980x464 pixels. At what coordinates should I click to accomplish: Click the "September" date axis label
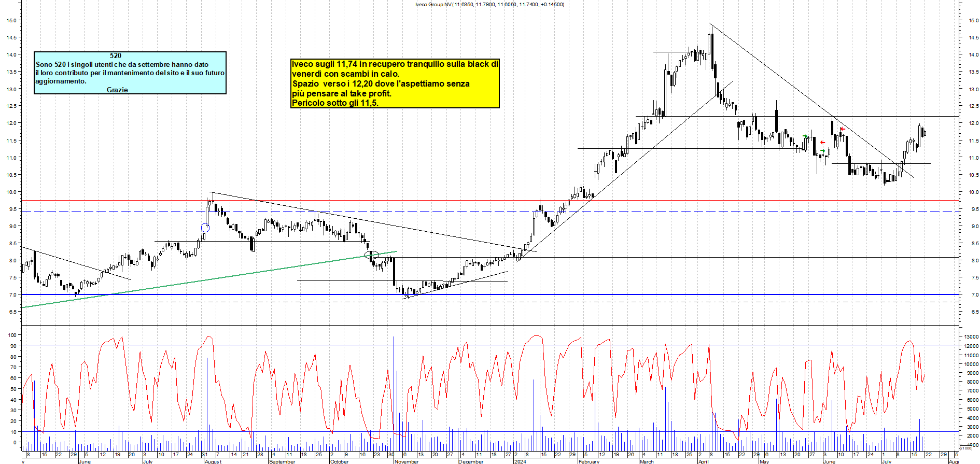(x=282, y=461)
